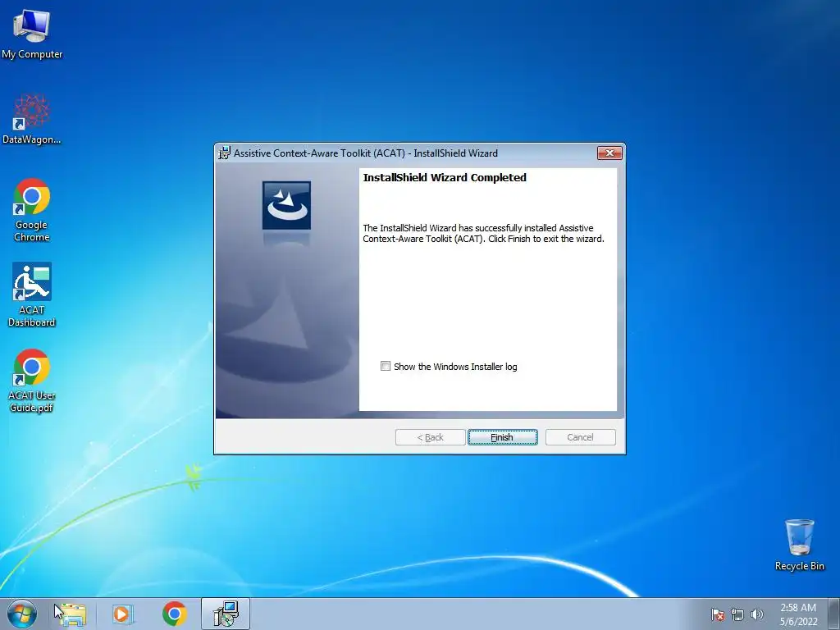Open My Computer desktop icon

click(32, 34)
